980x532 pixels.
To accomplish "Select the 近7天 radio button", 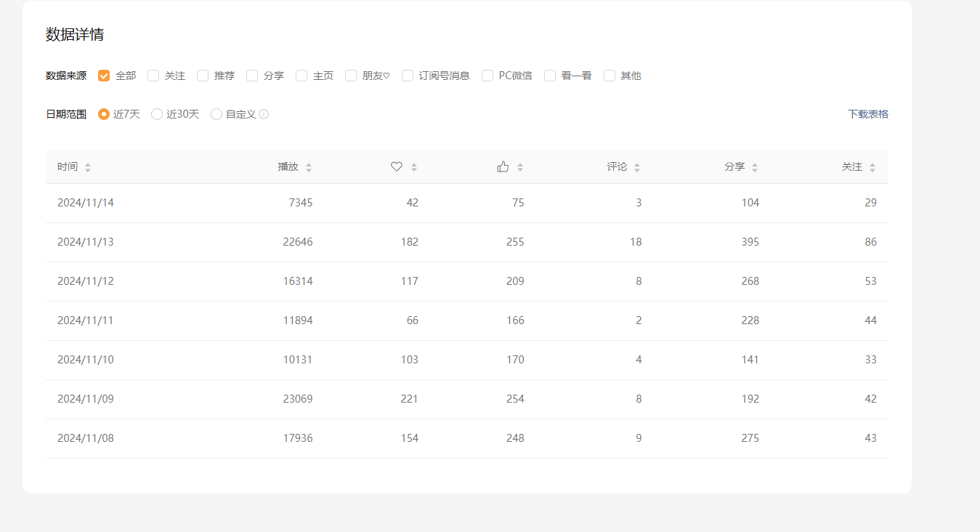I will [x=104, y=114].
